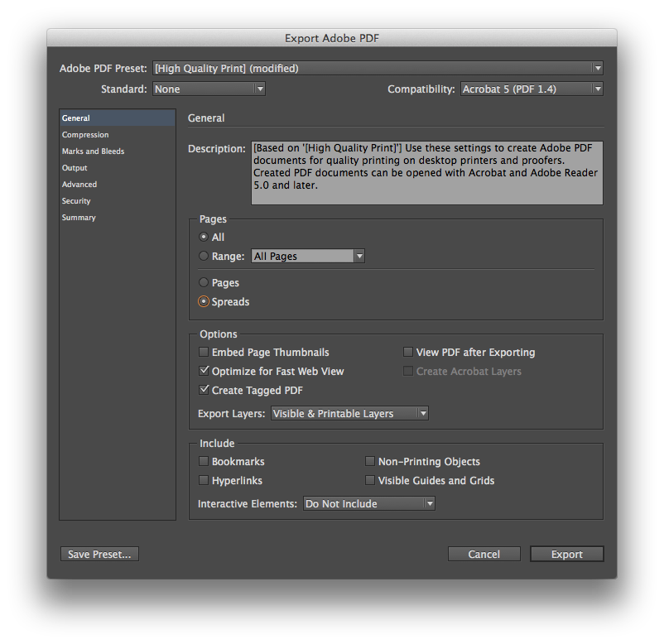Open the Security settings
The width and height of the screenshot is (664, 644).
tap(118, 200)
